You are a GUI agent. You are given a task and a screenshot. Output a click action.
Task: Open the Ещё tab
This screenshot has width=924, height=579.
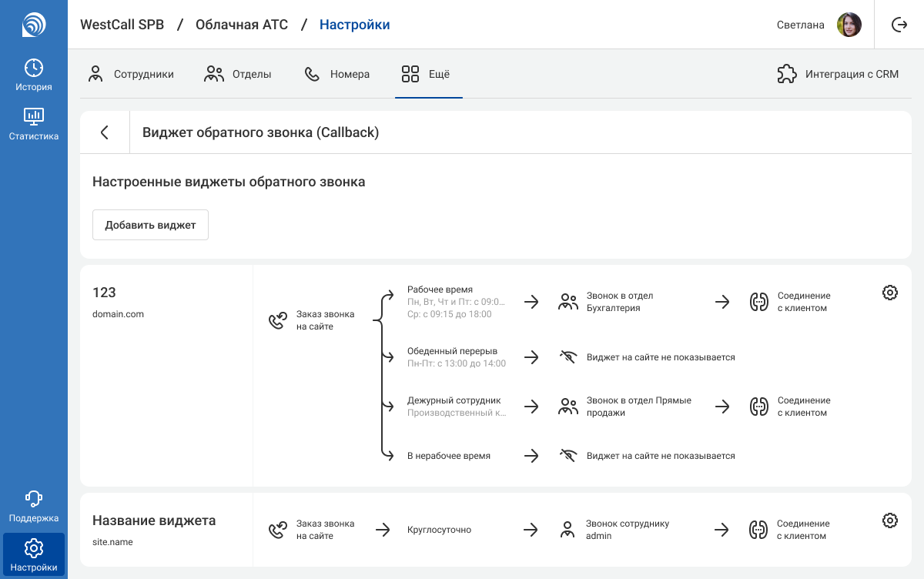428,74
